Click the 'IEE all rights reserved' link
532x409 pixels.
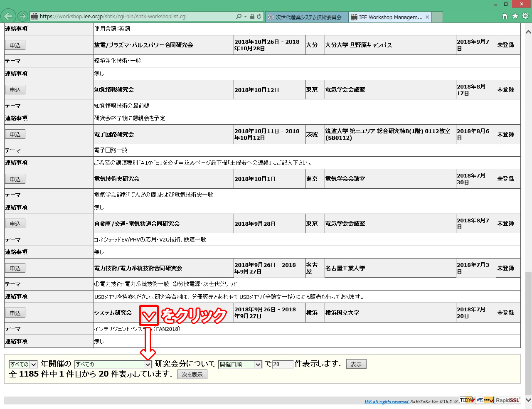(x=387, y=402)
